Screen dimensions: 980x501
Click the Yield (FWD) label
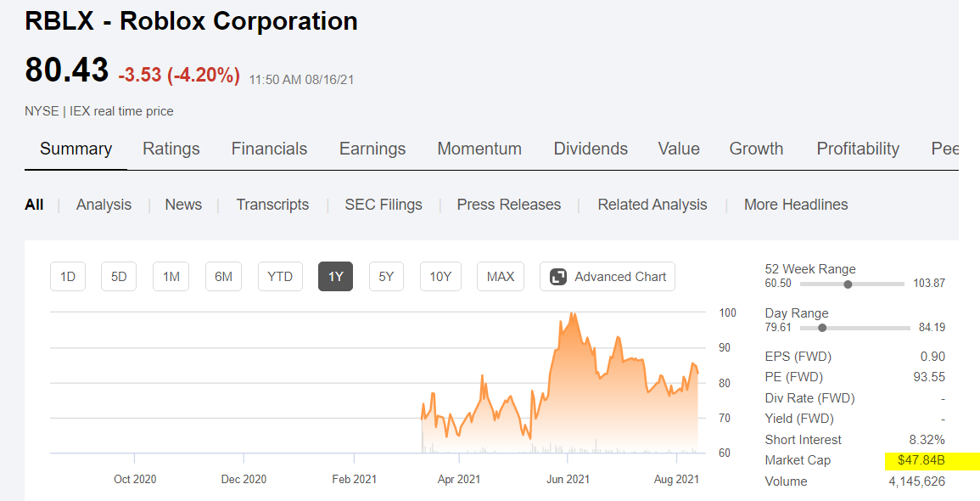(x=799, y=419)
